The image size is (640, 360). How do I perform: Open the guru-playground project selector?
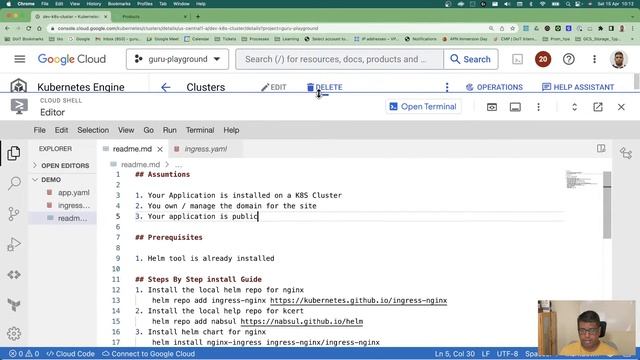(177, 59)
